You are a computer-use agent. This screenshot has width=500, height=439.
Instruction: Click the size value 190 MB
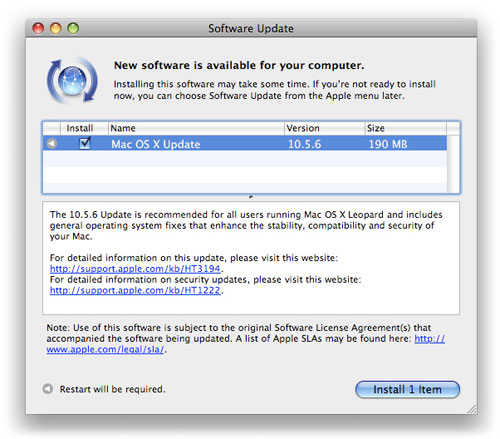(x=388, y=144)
